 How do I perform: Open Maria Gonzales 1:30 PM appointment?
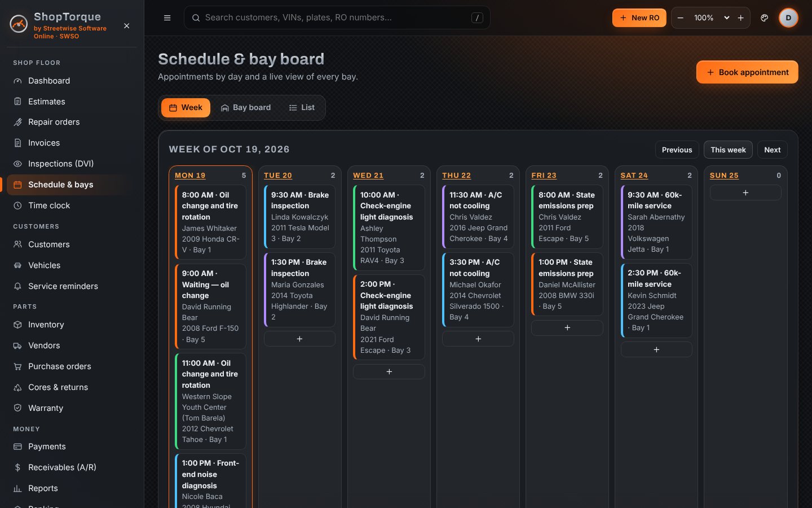tap(299, 290)
